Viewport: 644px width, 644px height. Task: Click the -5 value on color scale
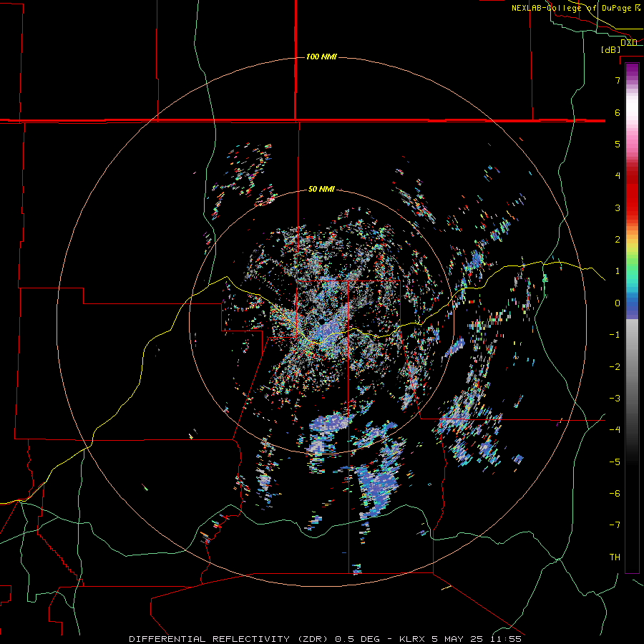[x=615, y=462]
